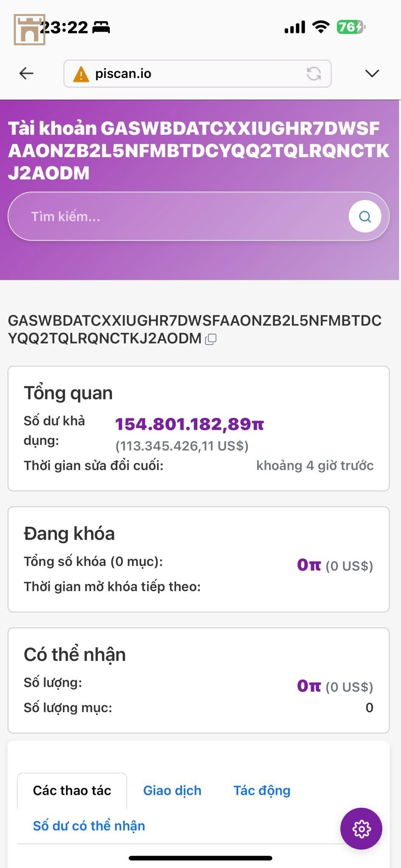Tap the piscan.io address bar

(x=197, y=74)
